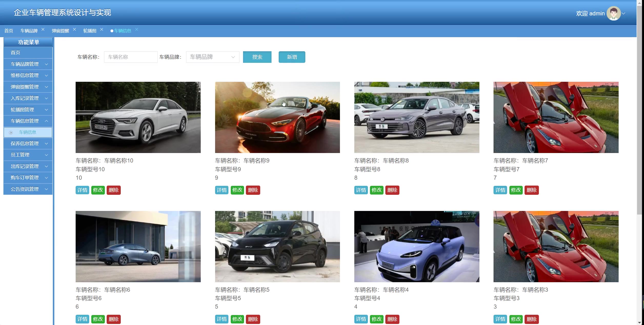Click the circle icon beside 车辆信息 submenu

(x=11, y=133)
